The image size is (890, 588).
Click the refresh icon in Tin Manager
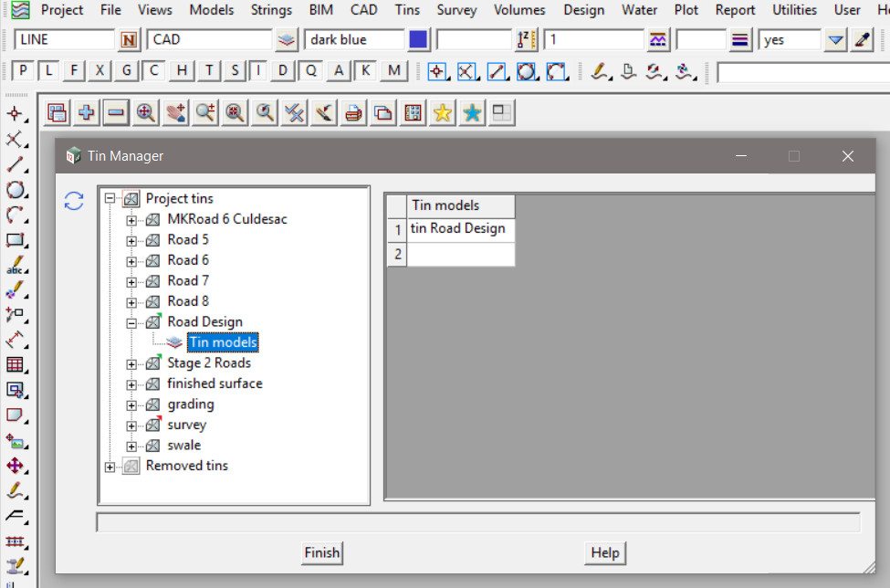pyautogui.click(x=74, y=201)
